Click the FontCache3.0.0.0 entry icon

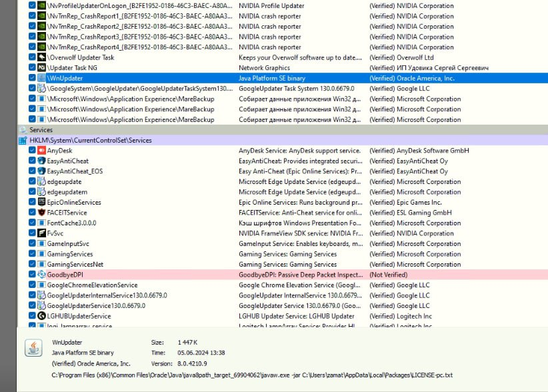click(x=41, y=223)
